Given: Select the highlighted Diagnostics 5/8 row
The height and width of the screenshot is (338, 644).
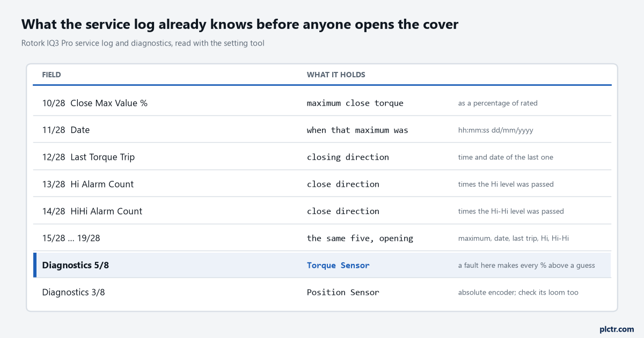Looking at the screenshot, I should [322, 265].
